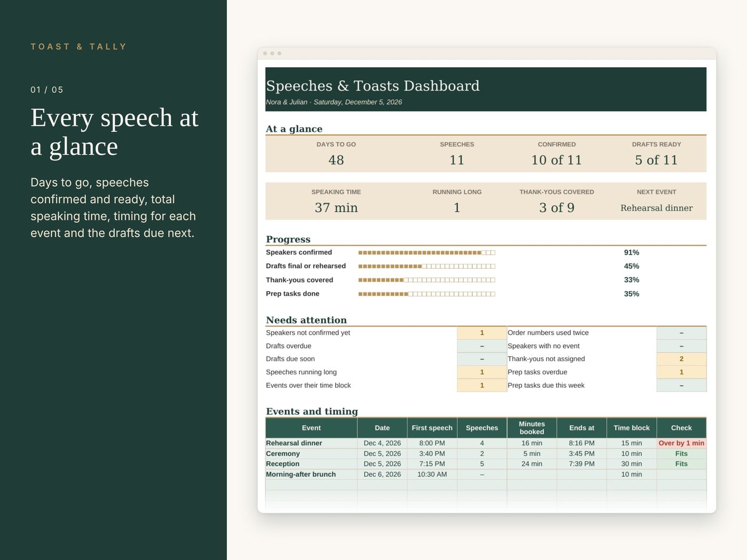747x560 pixels.
Task: Select the "Time block" column header
Action: (632, 428)
